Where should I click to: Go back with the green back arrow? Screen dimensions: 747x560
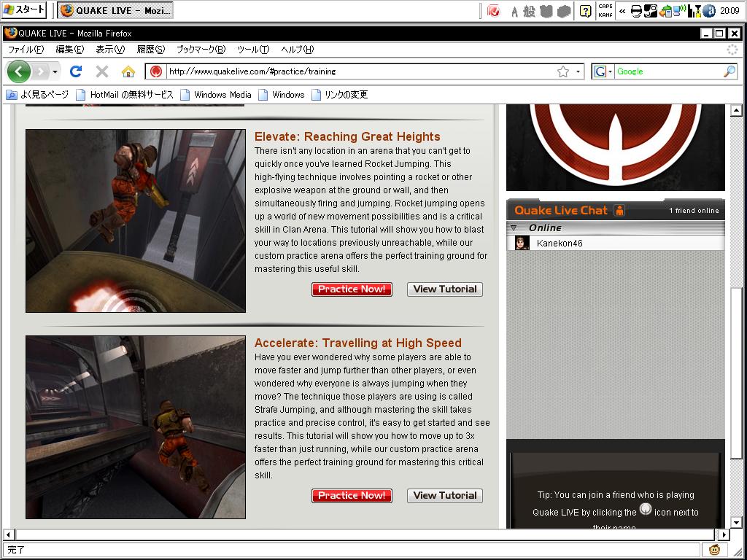pos(18,72)
